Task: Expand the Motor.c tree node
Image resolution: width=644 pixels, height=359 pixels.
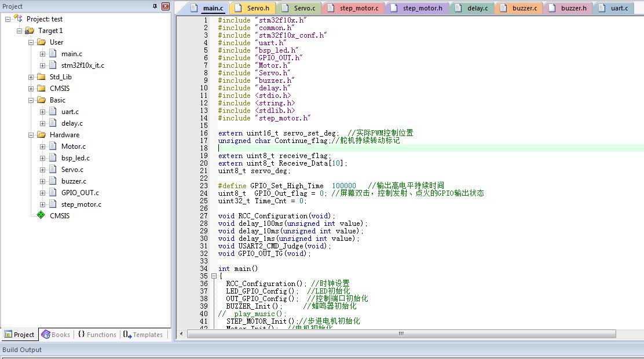Action: 42,146
